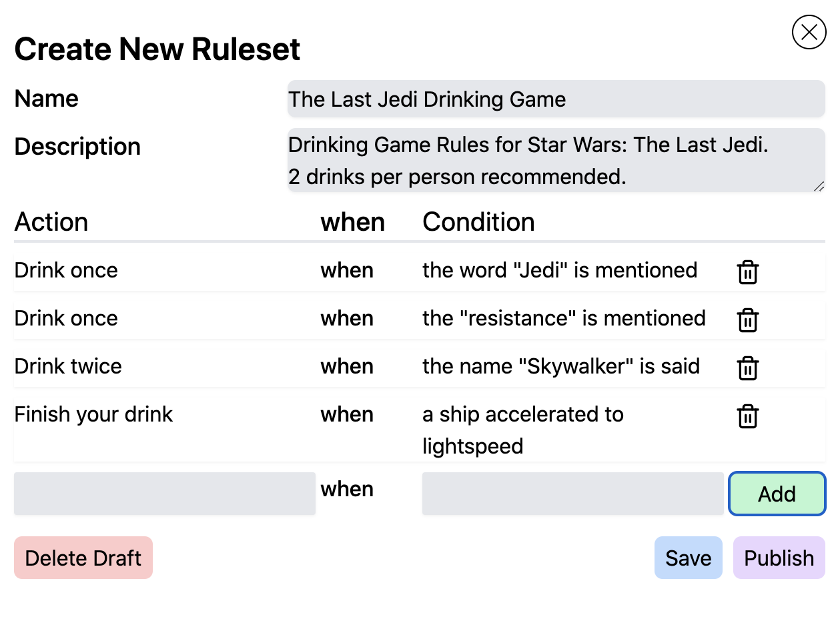
Task: Delete the "Skywalker" drink twice rule
Action: pos(747,368)
